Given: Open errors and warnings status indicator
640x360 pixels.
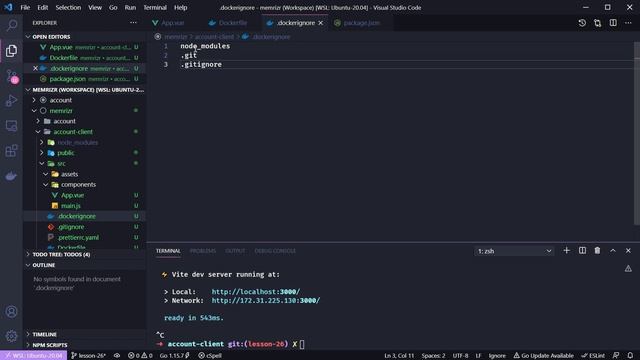Looking at the screenshot, I should 140,356.
